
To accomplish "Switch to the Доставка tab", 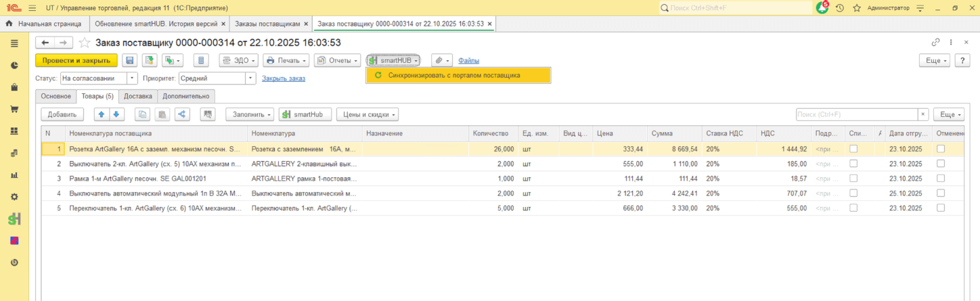I will [x=137, y=96].
